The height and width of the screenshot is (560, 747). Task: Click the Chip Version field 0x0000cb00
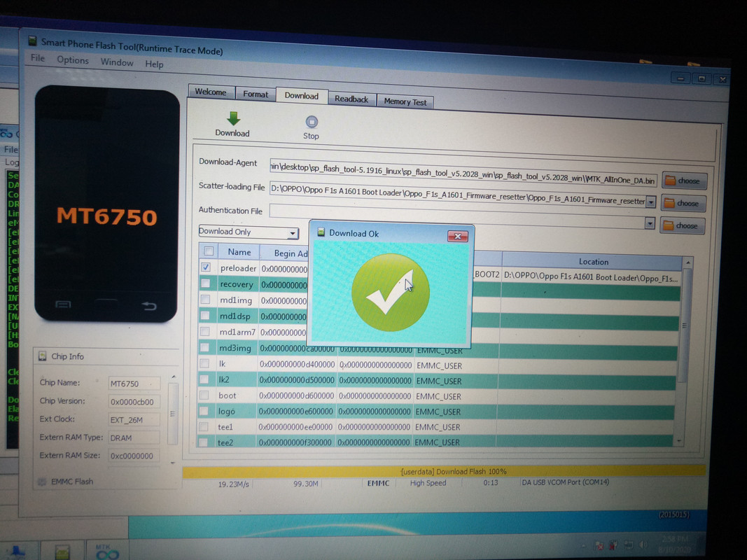(134, 401)
